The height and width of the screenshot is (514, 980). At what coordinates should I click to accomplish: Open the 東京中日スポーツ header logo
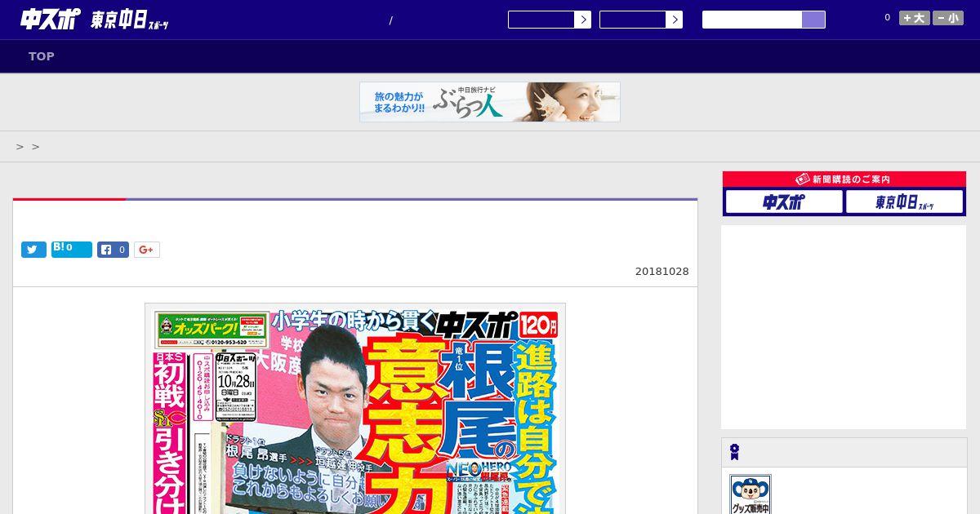tap(130, 21)
